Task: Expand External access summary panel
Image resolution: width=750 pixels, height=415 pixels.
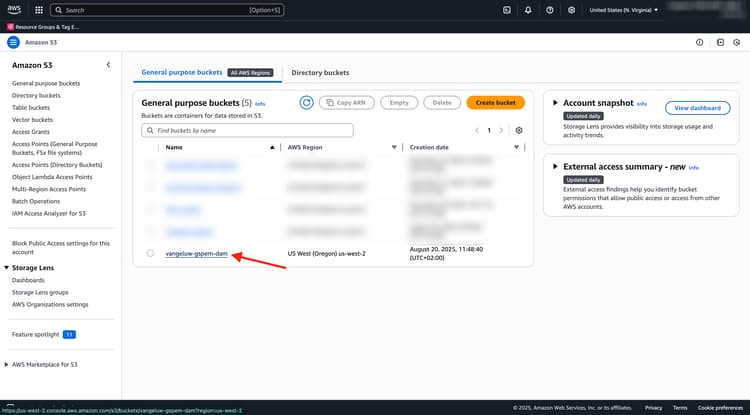Action: tap(555, 166)
